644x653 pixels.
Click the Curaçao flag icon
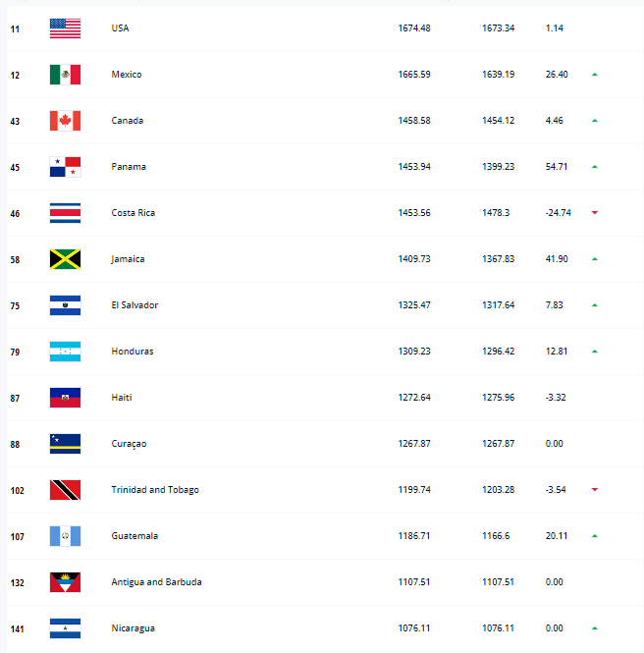click(65, 444)
